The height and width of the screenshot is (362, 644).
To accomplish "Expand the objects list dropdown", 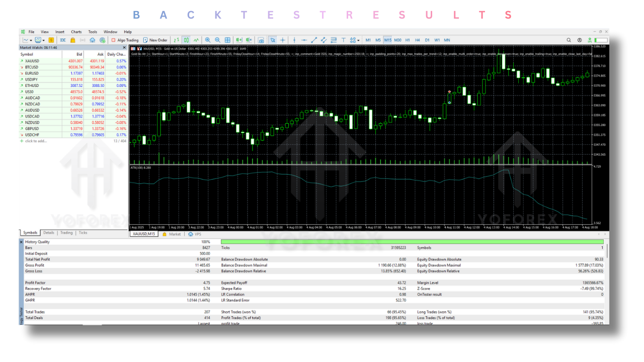I will click(x=358, y=40).
